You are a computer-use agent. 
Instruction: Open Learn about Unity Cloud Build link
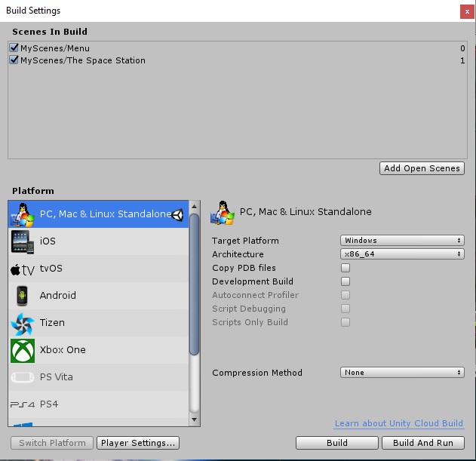click(x=399, y=423)
